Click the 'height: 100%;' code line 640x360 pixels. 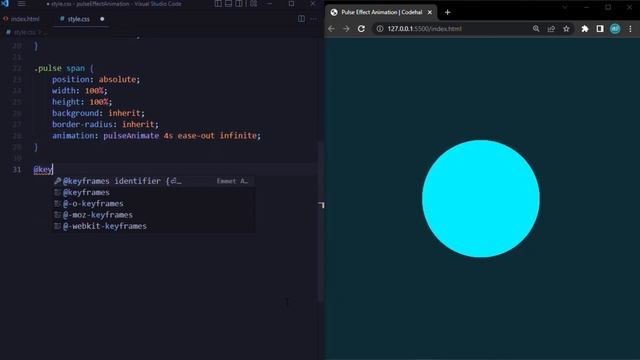click(x=82, y=102)
